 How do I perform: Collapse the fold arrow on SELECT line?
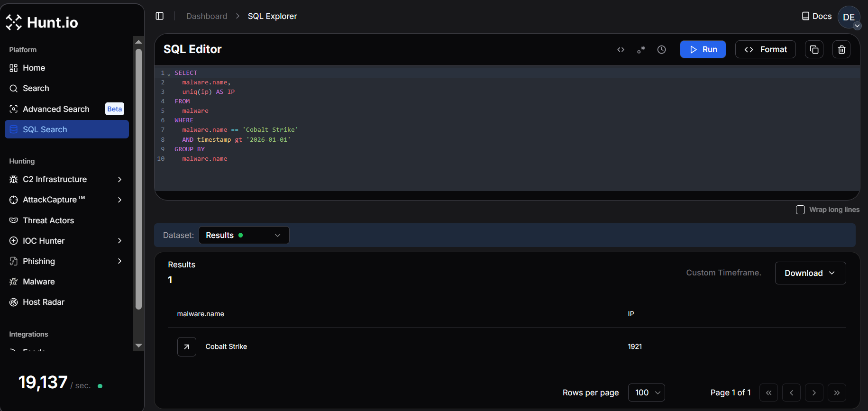coord(169,74)
